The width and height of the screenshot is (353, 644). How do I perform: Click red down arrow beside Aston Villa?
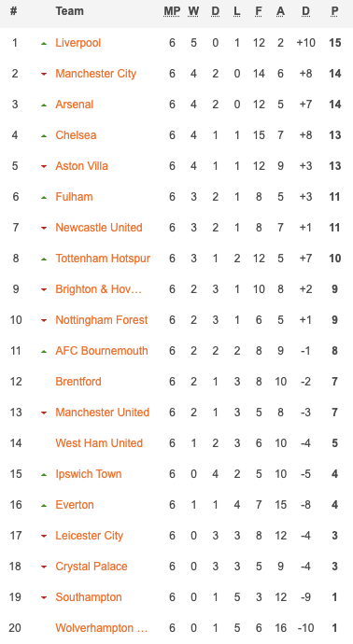pyautogui.click(x=44, y=167)
